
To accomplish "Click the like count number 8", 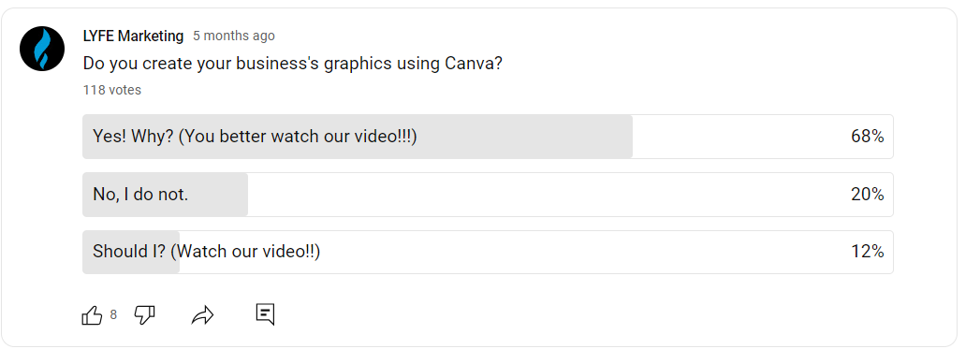I will coord(113,314).
